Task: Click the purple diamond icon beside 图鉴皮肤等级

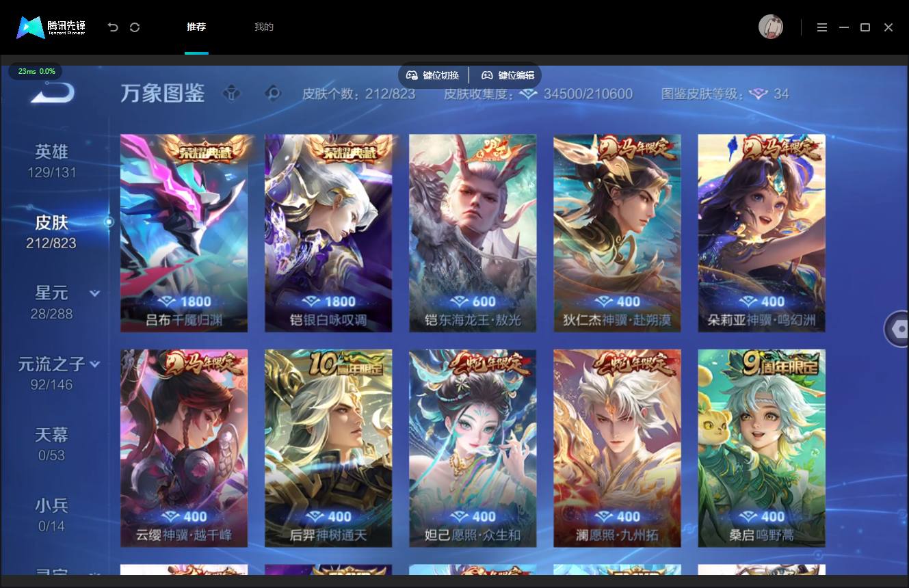Action: (759, 94)
